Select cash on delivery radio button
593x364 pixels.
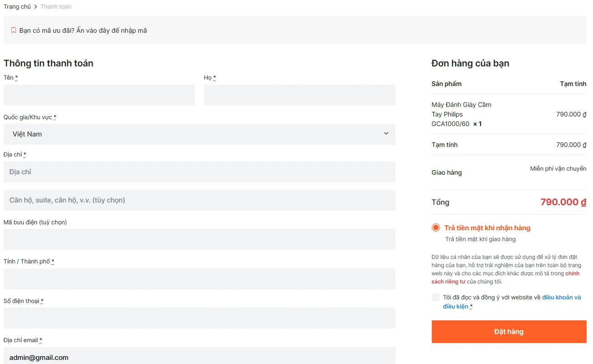pyautogui.click(x=436, y=228)
